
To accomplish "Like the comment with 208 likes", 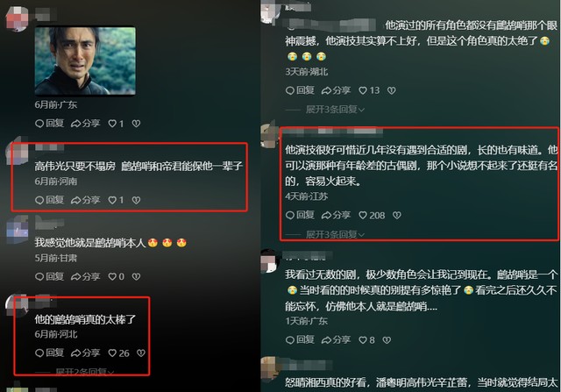I will 372,215.
